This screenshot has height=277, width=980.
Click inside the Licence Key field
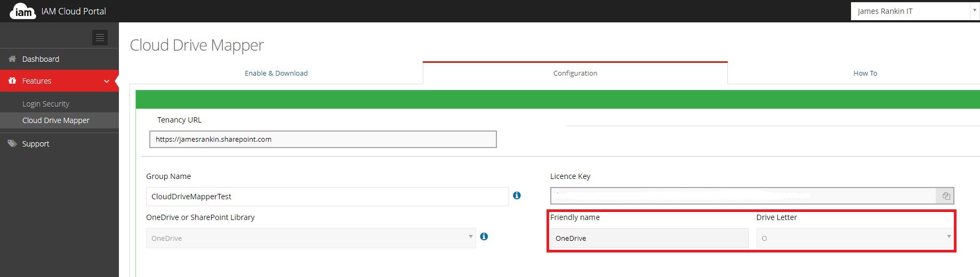point(743,196)
